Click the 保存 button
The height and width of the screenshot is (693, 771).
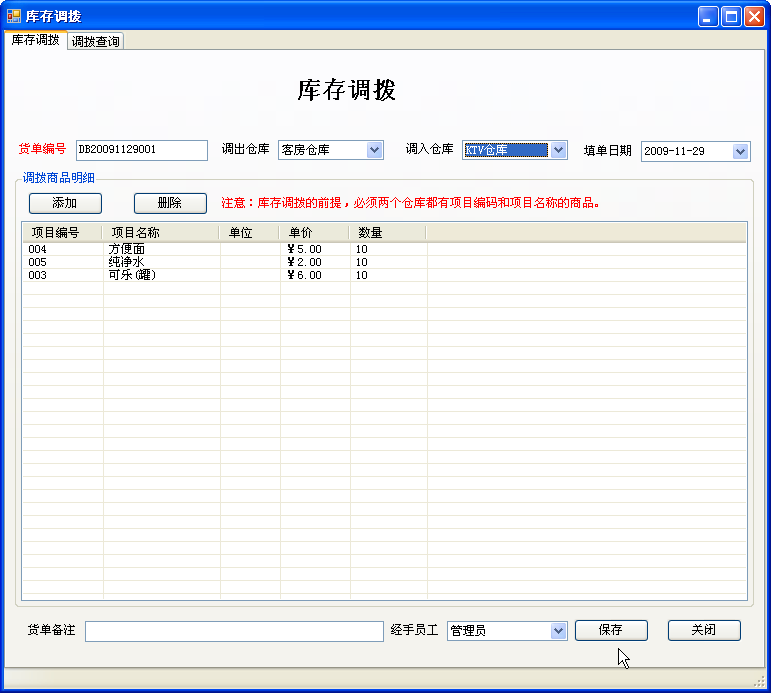(x=611, y=630)
